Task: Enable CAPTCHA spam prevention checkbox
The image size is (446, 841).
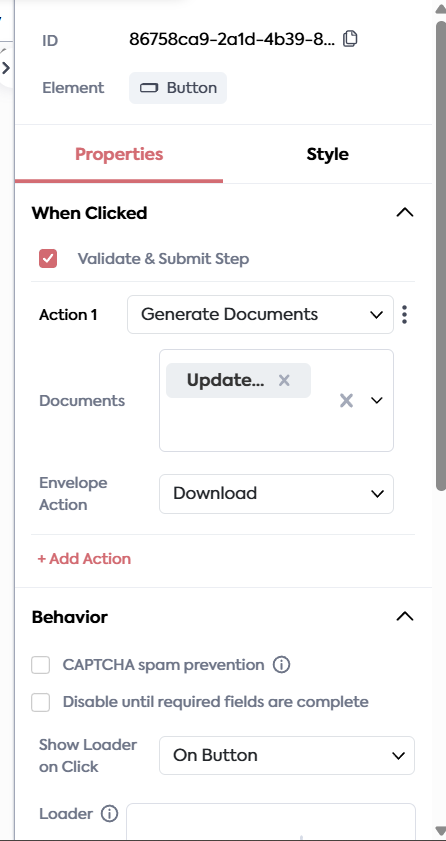Action: coord(40,665)
